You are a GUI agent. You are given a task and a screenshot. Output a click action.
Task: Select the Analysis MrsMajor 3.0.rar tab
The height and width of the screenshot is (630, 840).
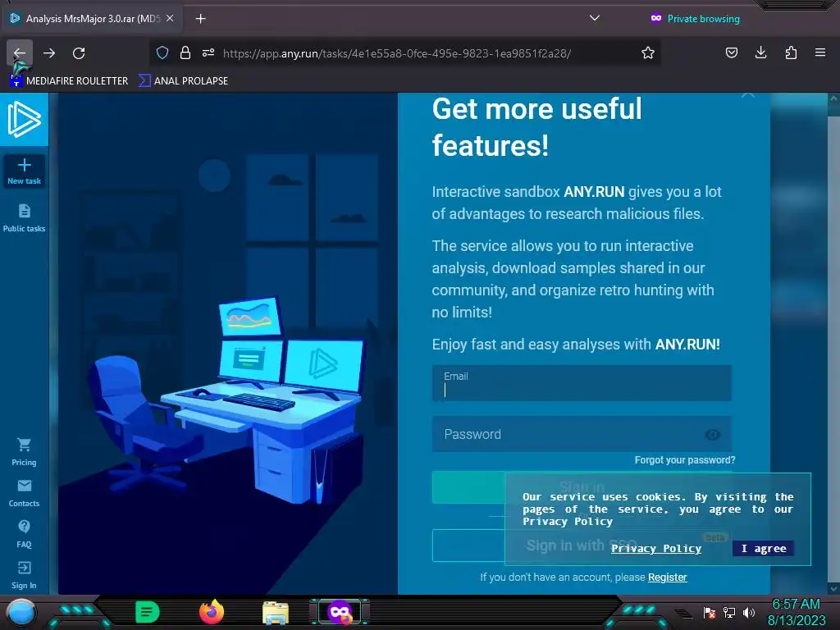click(x=93, y=19)
